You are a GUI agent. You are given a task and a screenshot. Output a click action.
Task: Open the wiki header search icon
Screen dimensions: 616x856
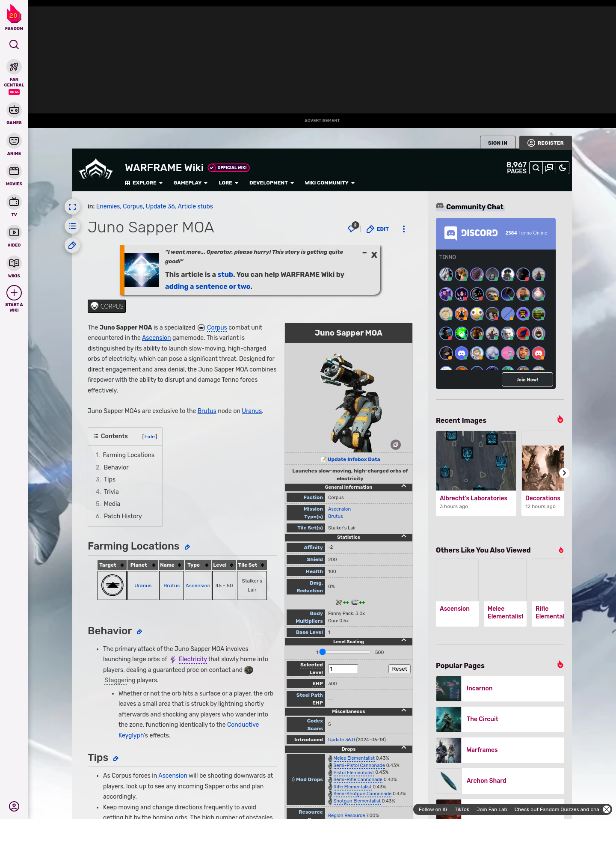pyautogui.click(x=536, y=168)
